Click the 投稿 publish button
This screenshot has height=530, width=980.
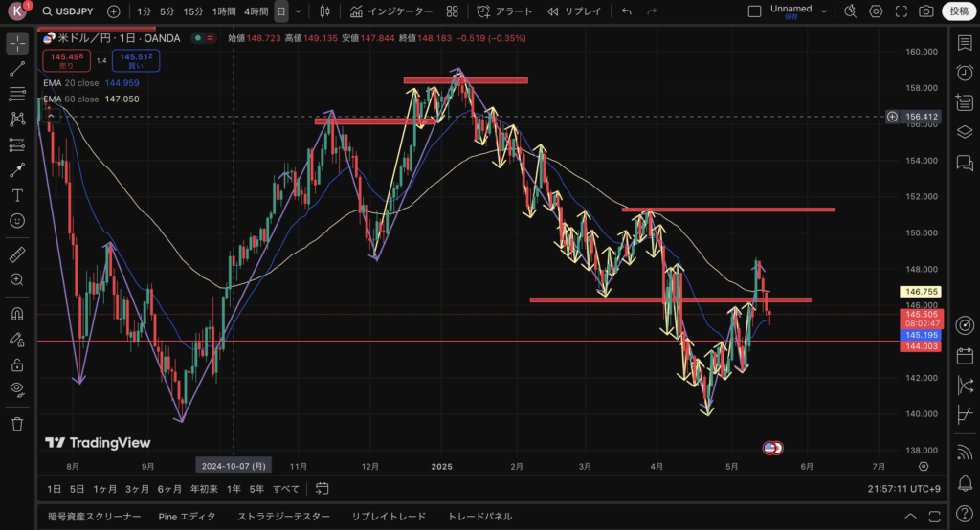[959, 11]
